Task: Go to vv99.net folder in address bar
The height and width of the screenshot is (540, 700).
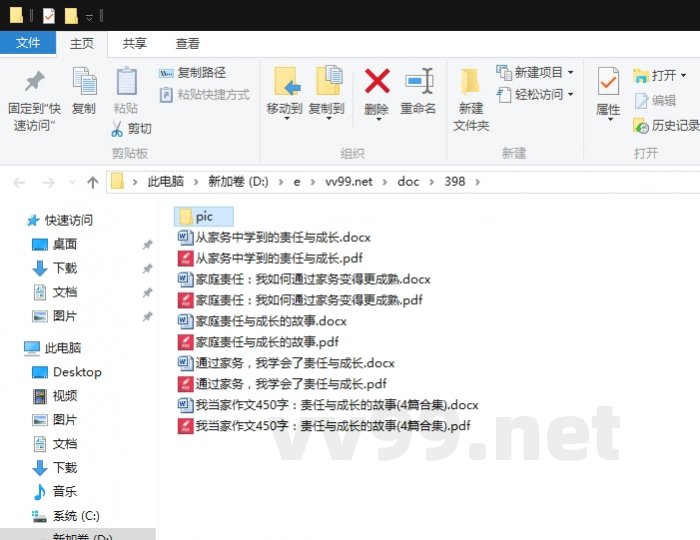Action: (x=349, y=182)
